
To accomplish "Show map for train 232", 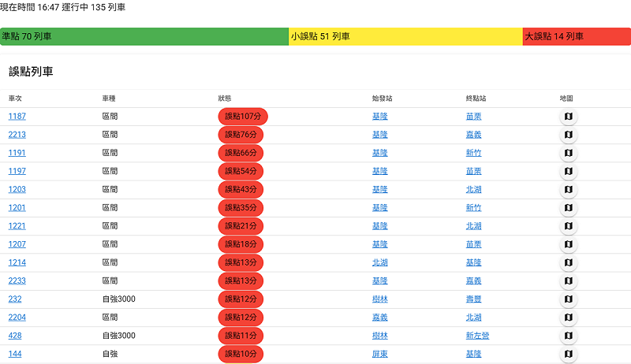I will 568,299.
